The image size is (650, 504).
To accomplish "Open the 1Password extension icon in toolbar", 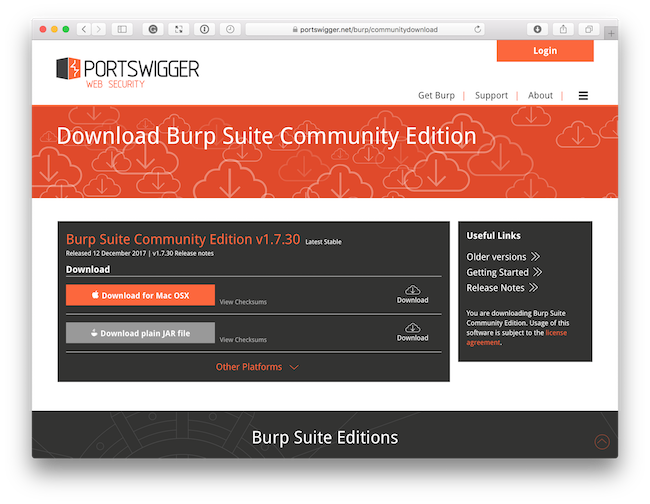I will click(204, 29).
